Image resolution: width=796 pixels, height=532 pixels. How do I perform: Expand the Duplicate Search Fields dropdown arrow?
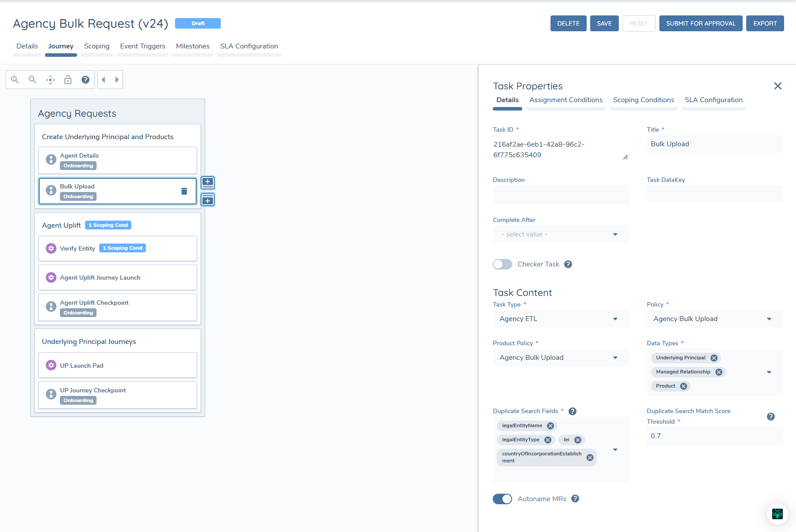(615, 450)
